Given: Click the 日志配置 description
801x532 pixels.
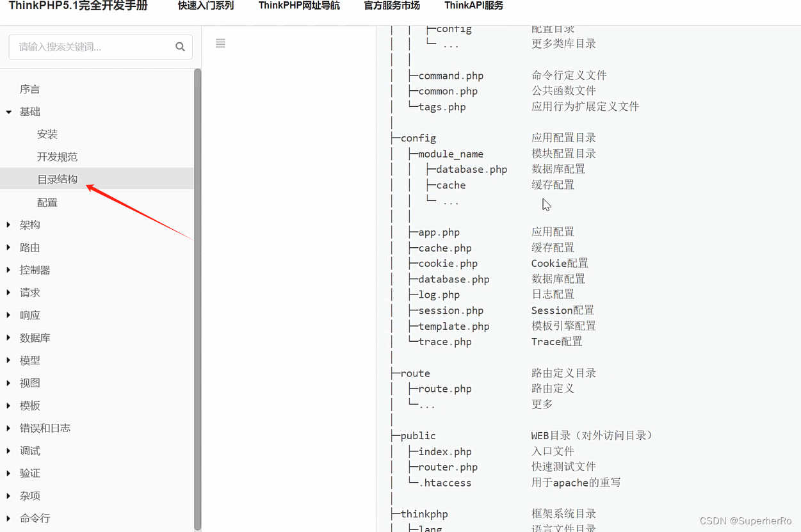Looking at the screenshot, I should [553, 294].
